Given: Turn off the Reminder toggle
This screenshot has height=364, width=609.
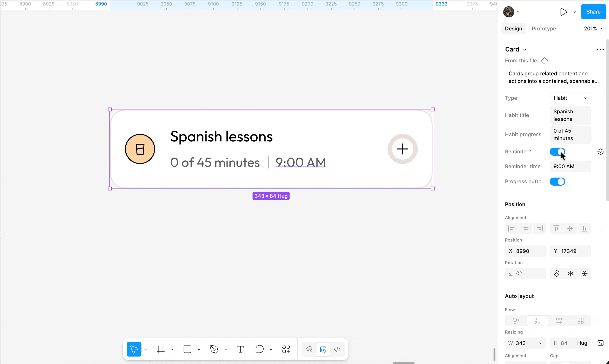Looking at the screenshot, I should pyautogui.click(x=557, y=152).
